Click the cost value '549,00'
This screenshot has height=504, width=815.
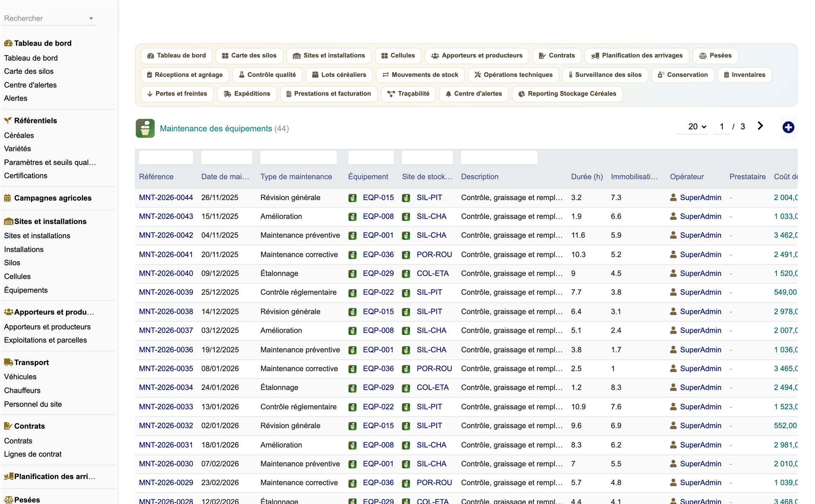tap(785, 292)
